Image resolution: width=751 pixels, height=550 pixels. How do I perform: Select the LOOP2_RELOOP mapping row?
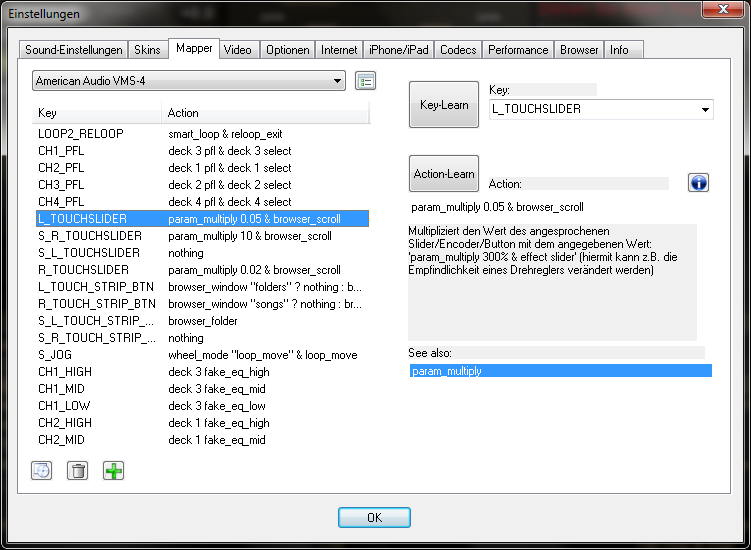click(203, 134)
